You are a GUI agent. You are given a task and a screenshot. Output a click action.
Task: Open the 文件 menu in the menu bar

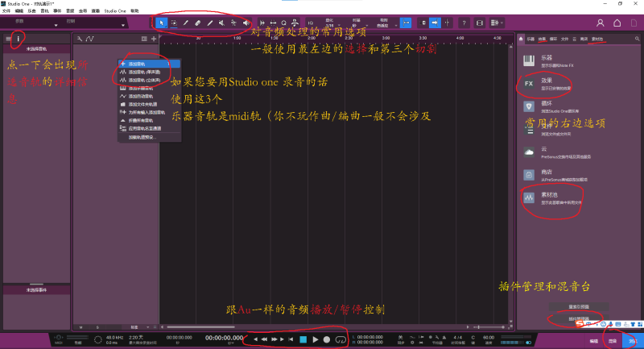(6, 10)
